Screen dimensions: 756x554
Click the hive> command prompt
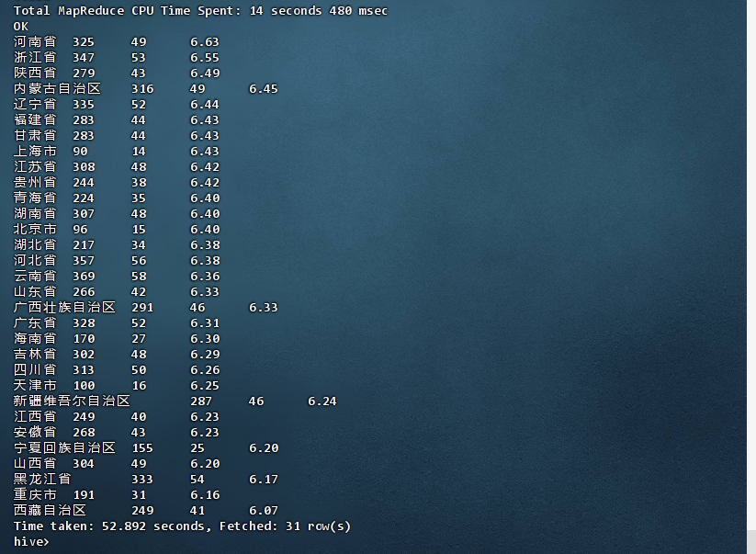[31, 542]
